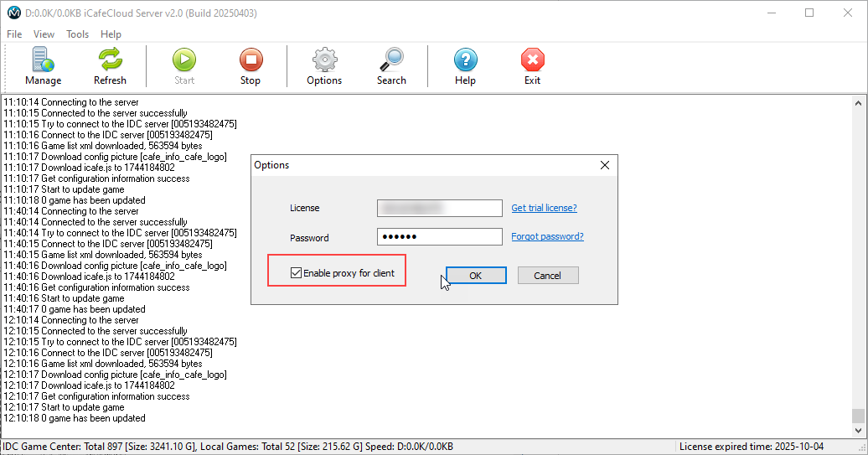The height and width of the screenshot is (455, 868).
Task: Click the Refresh toolbar icon
Action: (x=110, y=60)
